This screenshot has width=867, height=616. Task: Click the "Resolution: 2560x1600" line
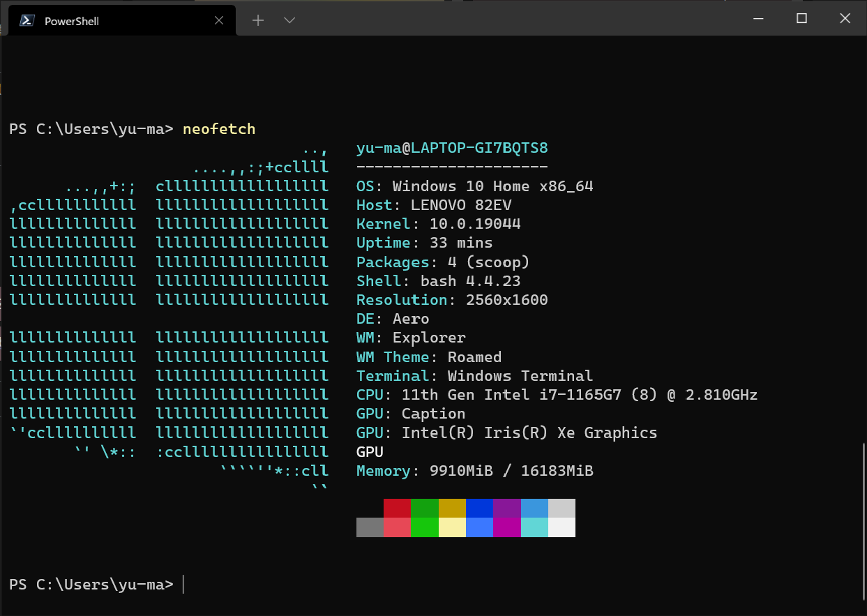pos(452,300)
